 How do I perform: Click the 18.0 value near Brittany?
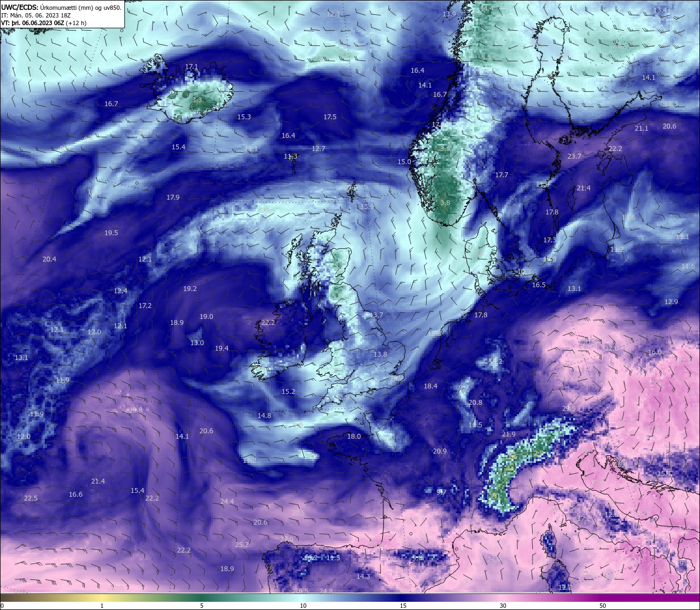pos(354,437)
